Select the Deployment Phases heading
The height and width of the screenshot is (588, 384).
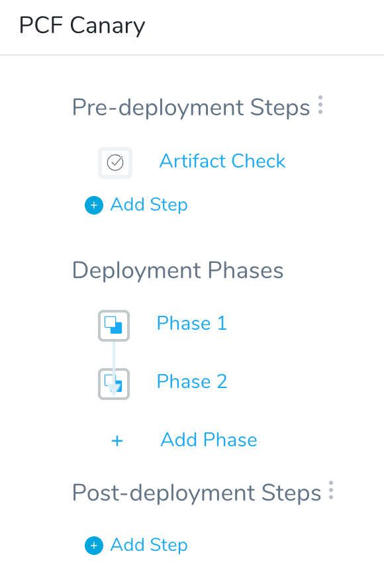[177, 270]
